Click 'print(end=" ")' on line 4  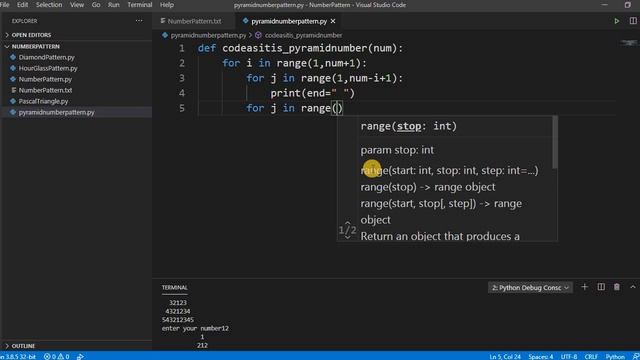[x=313, y=93]
